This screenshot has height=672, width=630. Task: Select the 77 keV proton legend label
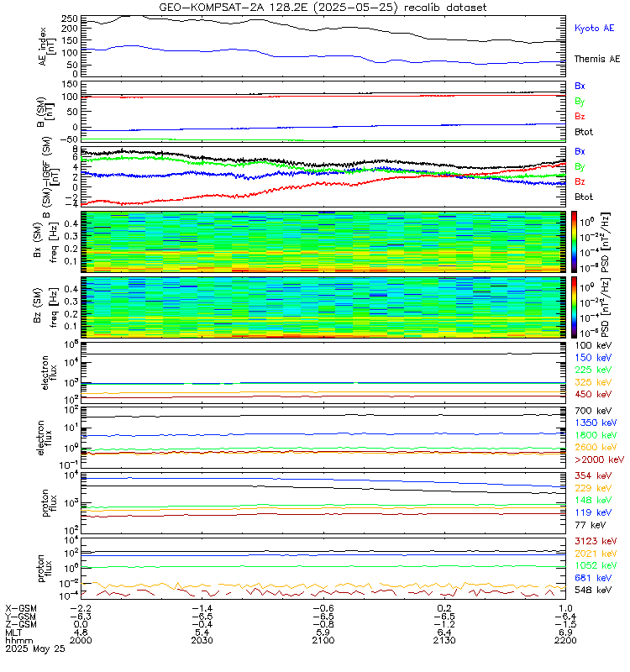[591, 525]
